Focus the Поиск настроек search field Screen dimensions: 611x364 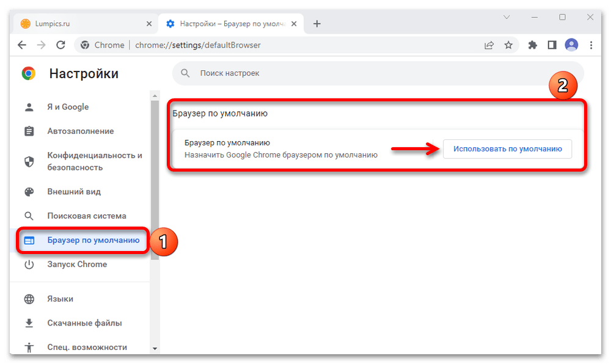click(378, 73)
